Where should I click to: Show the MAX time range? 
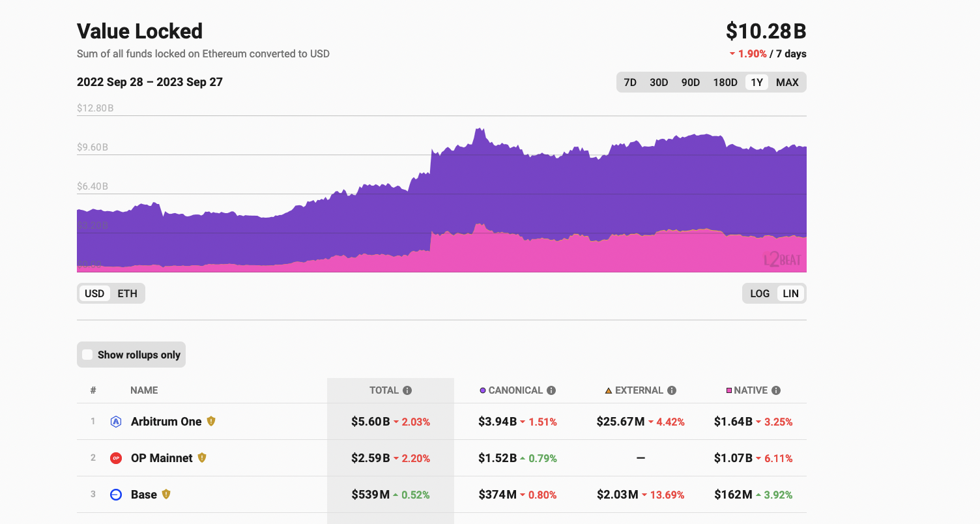click(787, 82)
